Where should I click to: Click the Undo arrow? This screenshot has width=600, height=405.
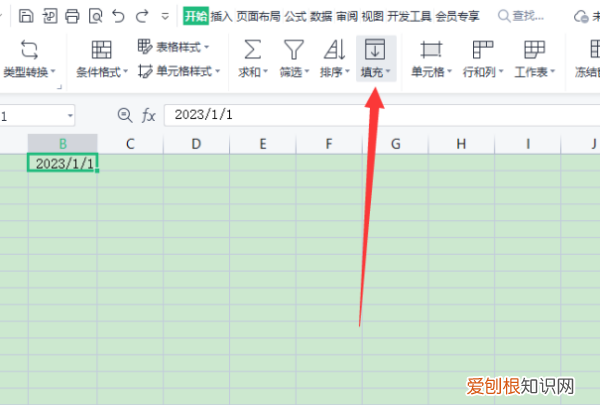point(119,16)
